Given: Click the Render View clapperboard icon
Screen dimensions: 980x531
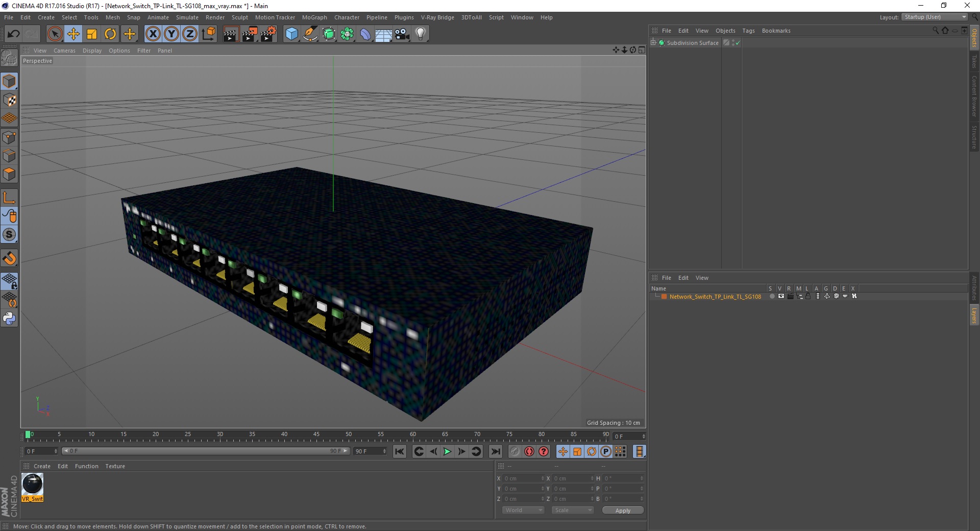Looking at the screenshot, I should click(x=231, y=34).
